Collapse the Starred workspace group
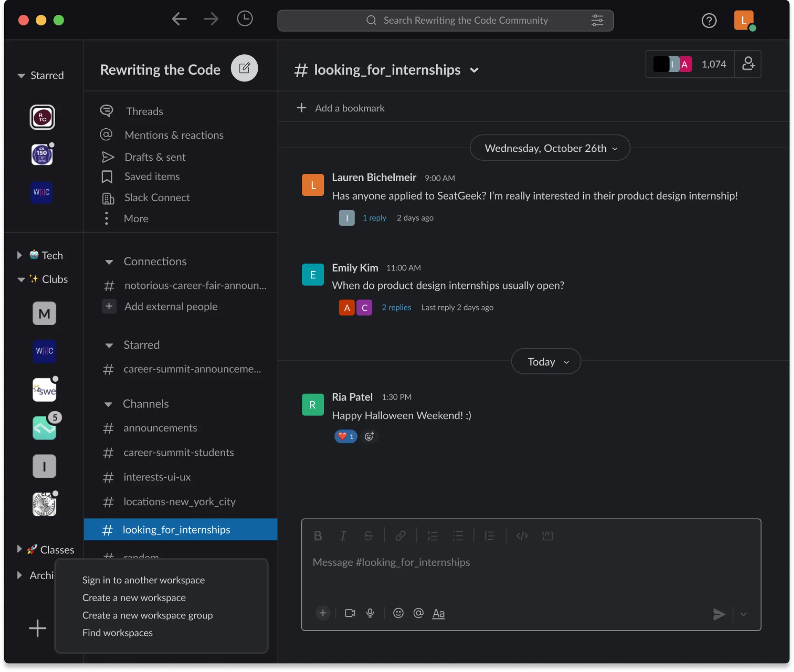This screenshot has width=794, height=672. coord(21,76)
